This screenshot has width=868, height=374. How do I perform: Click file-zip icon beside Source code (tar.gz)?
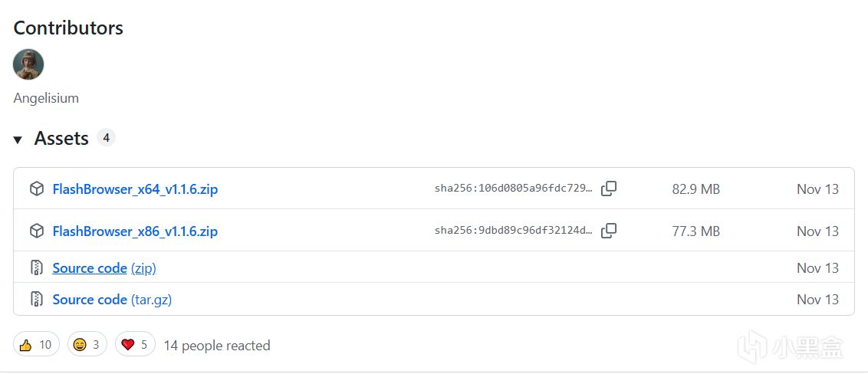pyautogui.click(x=36, y=300)
